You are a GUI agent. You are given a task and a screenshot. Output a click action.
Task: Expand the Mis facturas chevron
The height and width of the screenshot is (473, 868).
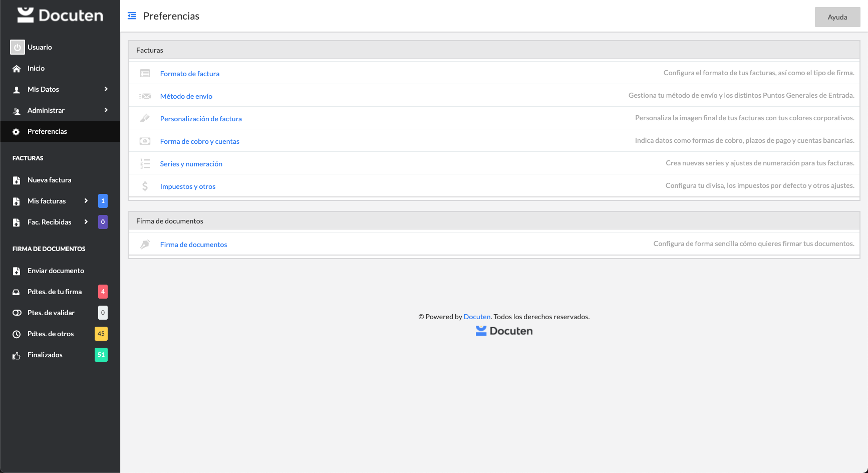click(86, 201)
